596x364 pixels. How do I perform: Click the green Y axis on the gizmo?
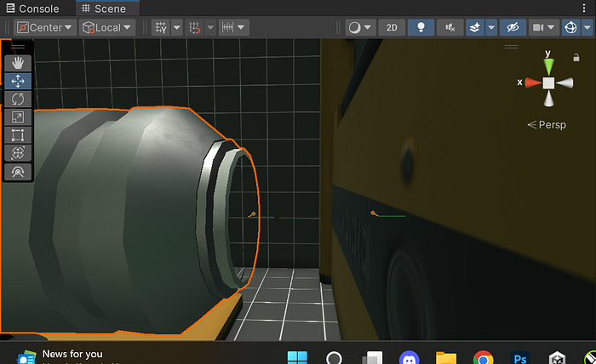(549, 65)
